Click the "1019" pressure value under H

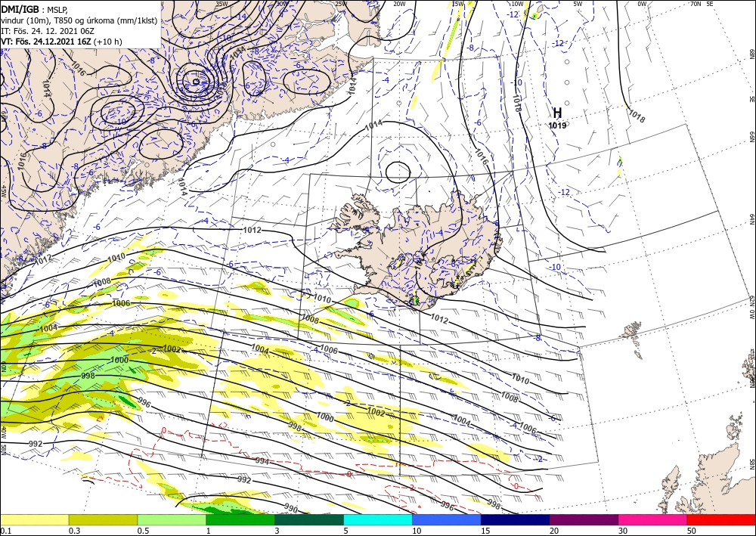[x=557, y=125]
